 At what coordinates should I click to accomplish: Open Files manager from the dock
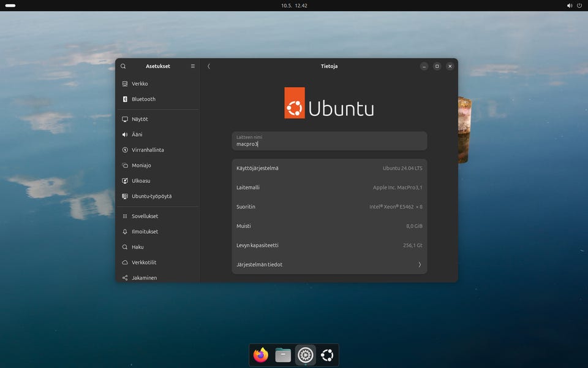pos(283,355)
